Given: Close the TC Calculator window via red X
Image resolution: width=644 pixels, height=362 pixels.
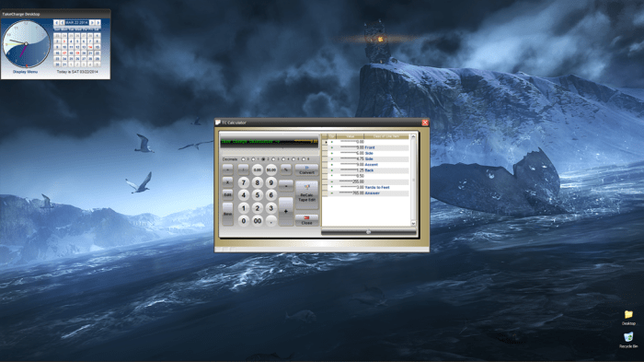Looking at the screenshot, I should (x=425, y=123).
